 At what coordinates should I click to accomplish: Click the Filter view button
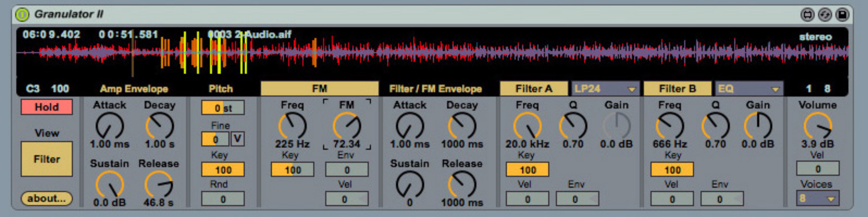47,159
